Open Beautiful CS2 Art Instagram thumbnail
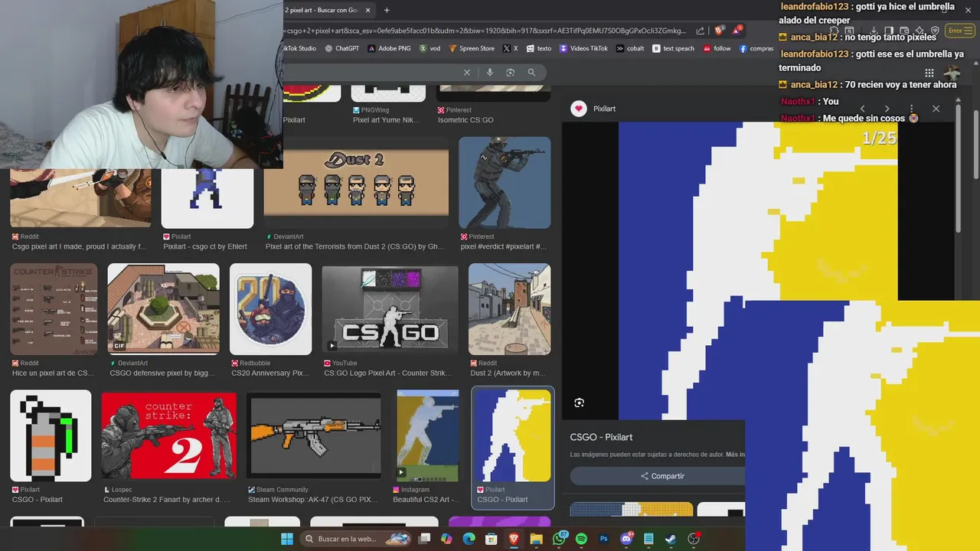This screenshot has width=980, height=551. click(x=428, y=436)
